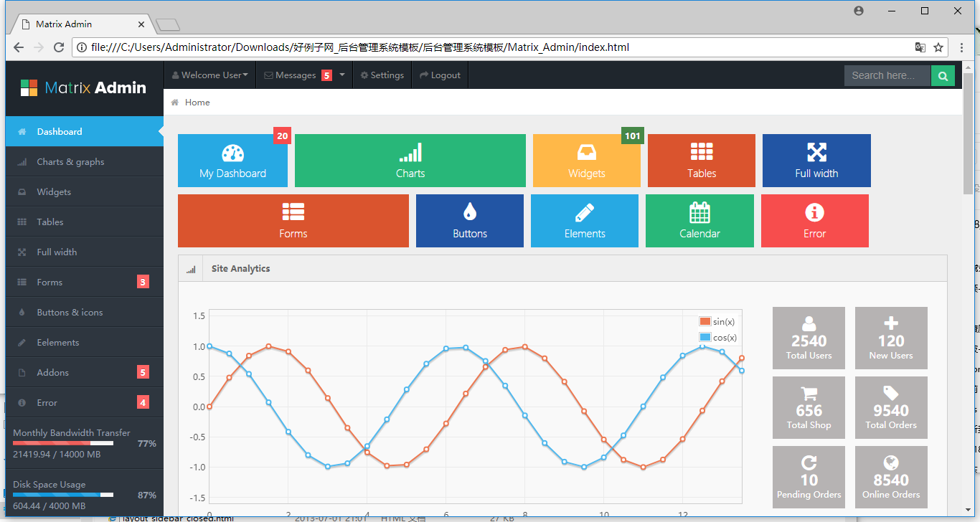Expand Error sidebar submenu
The height and width of the screenshot is (522, 980).
tap(85, 403)
